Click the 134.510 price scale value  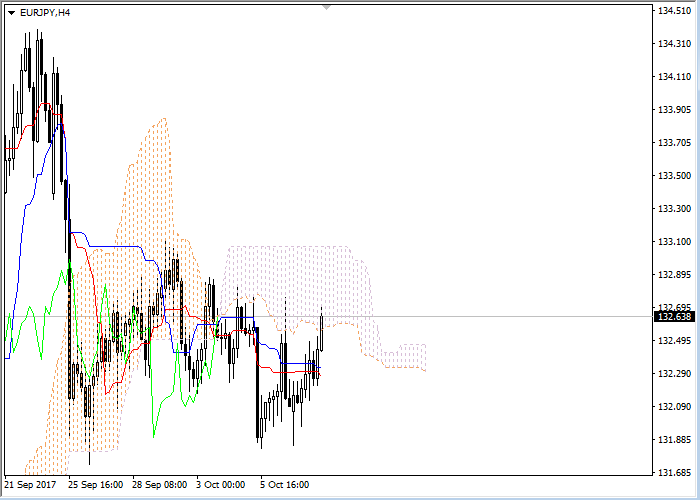675,11
